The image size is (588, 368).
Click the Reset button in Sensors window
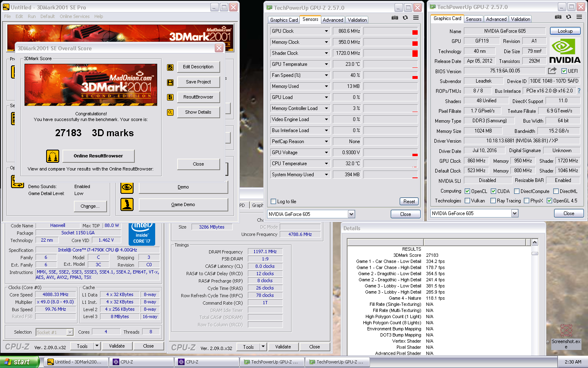(x=409, y=202)
